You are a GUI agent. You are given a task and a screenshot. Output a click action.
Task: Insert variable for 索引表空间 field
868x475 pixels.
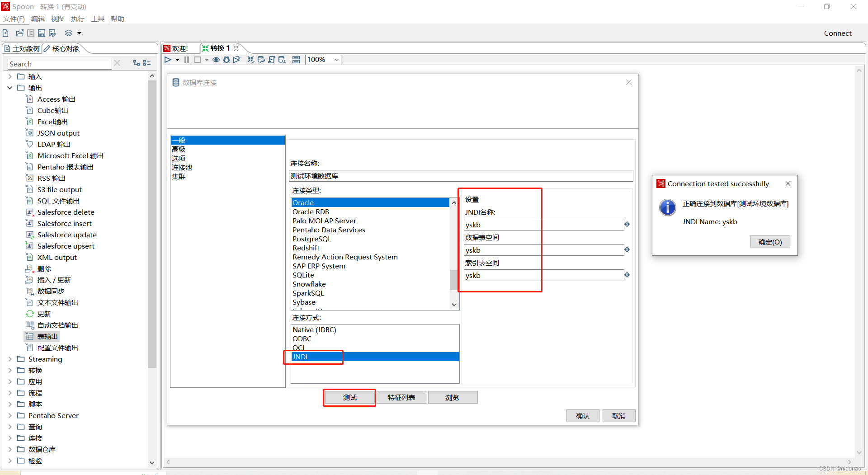(x=627, y=275)
